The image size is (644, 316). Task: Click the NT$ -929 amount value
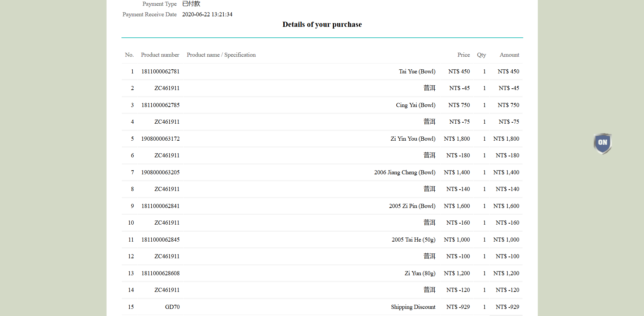tap(507, 307)
